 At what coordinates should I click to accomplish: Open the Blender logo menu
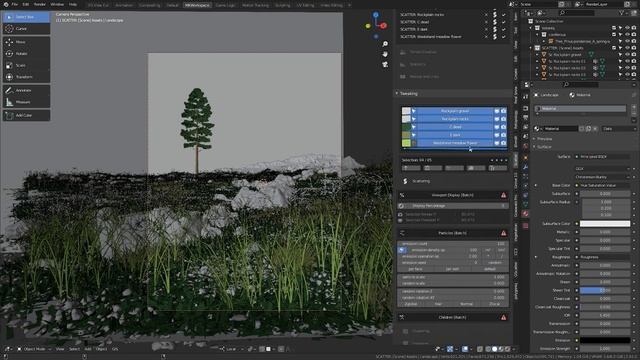(5, 4)
